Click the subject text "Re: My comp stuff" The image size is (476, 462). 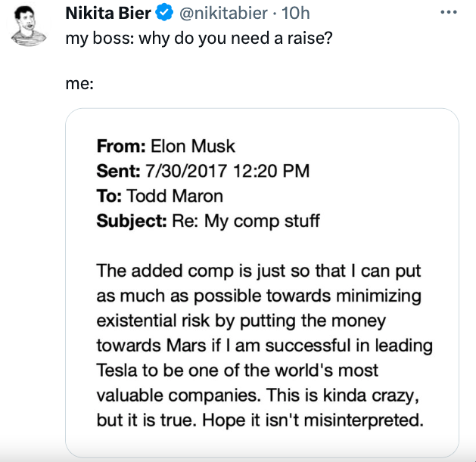tap(246, 221)
